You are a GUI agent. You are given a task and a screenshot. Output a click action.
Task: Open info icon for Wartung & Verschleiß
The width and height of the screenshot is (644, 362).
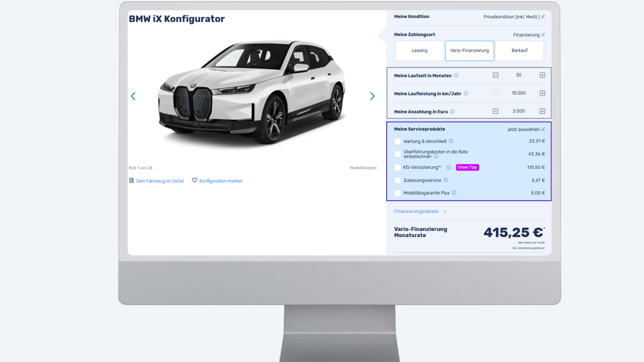[451, 141]
